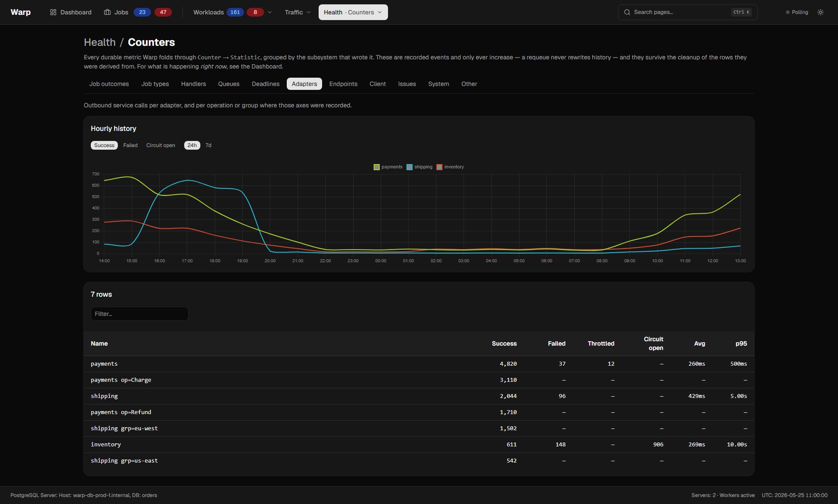The width and height of the screenshot is (838, 504).
Task: Open the blue 161 workloads badge
Action: [235, 12]
